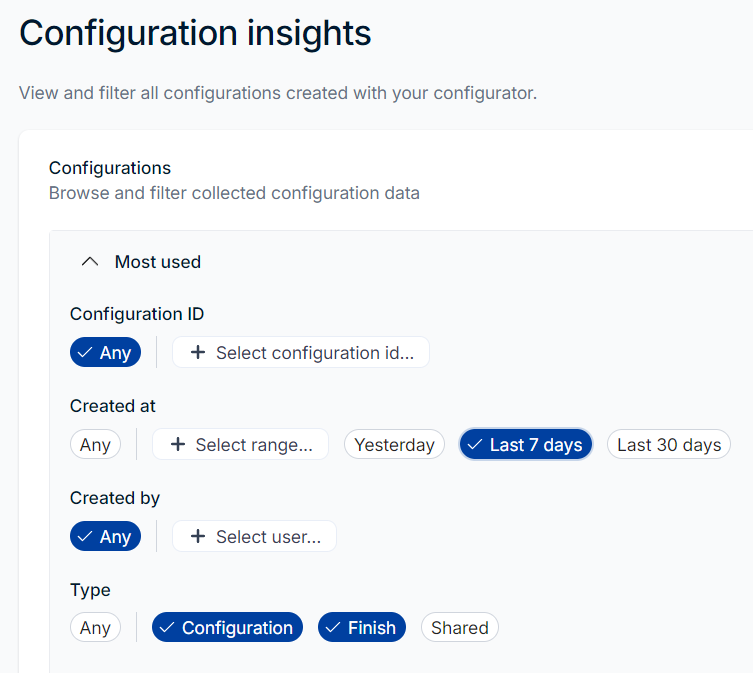
Task: Reset Type filter to Any
Action: click(x=95, y=628)
